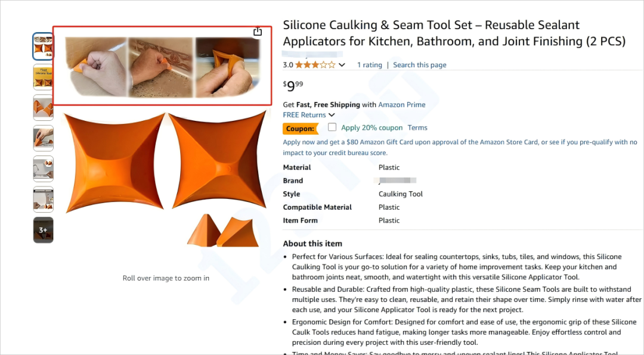Show the fourth thumbnail with hand caulking
This screenshot has width=644, height=355.
click(x=44, y=138)
